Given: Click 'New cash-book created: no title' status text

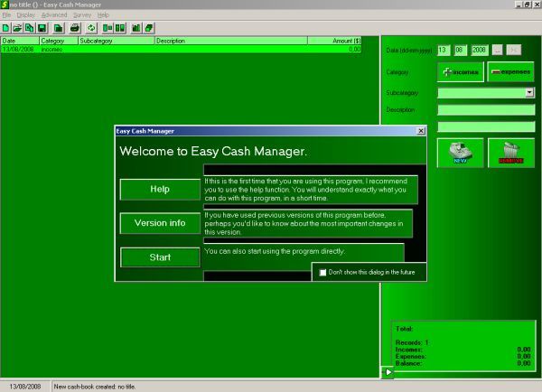Looking at the screenshot, I should pyautogui.click(x=95, y=387).
